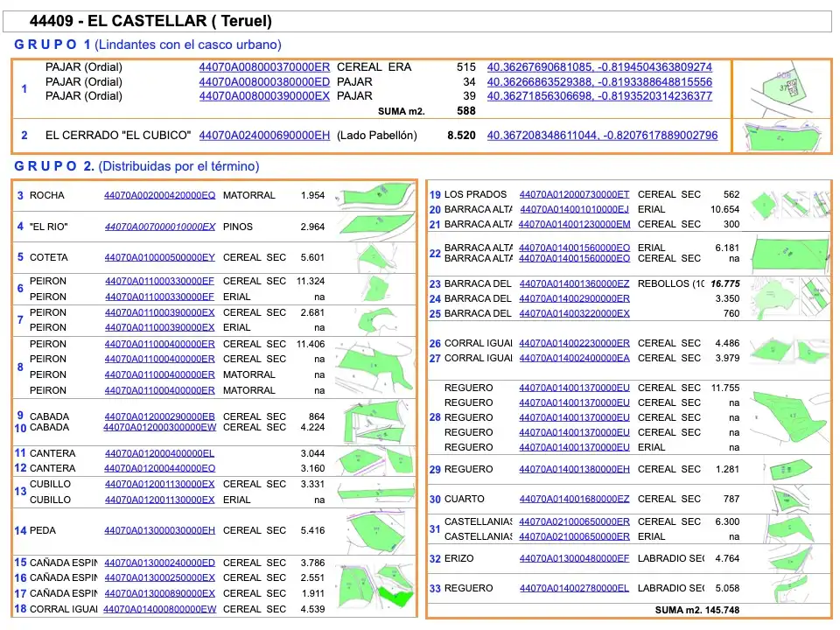Open row 33 REGUERO reference 44070A014002780000EL
Image resolution: width=840 pixels, height=630 pixels.
pos(574,588)
